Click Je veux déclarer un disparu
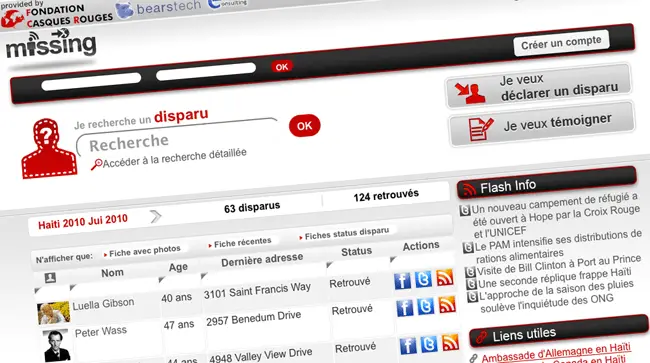 coord(538,86)
